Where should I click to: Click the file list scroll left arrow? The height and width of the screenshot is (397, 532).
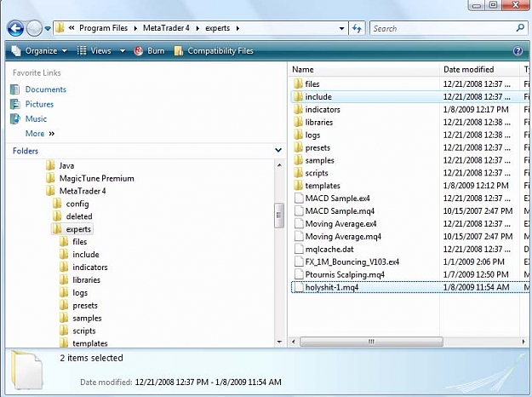click(x=294, y=342)
